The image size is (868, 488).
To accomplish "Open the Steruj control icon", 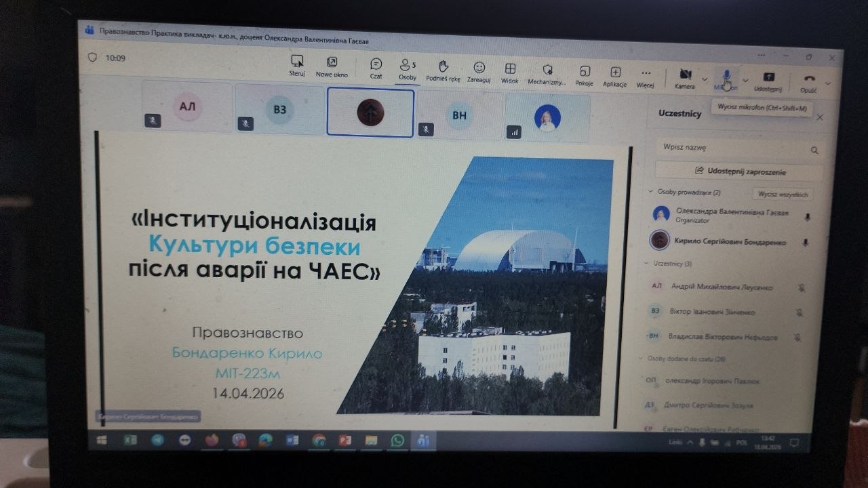I will [297, 64].
